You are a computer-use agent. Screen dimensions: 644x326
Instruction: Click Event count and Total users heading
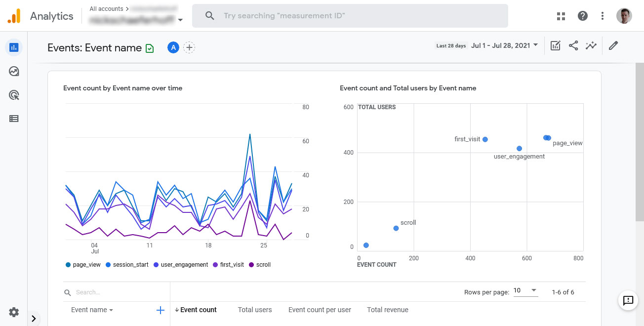[408, 88]
